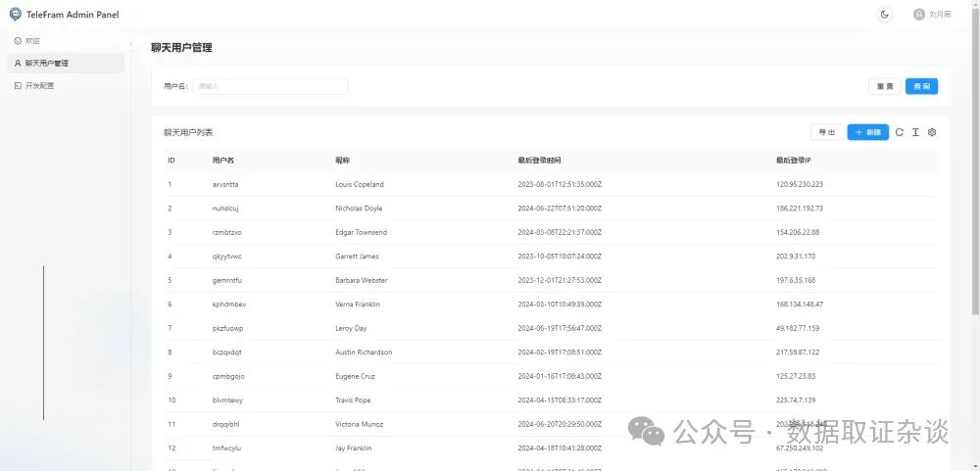
Task: Click the 导出 export button
Action: pyautogui.click(x=825, y=132)
